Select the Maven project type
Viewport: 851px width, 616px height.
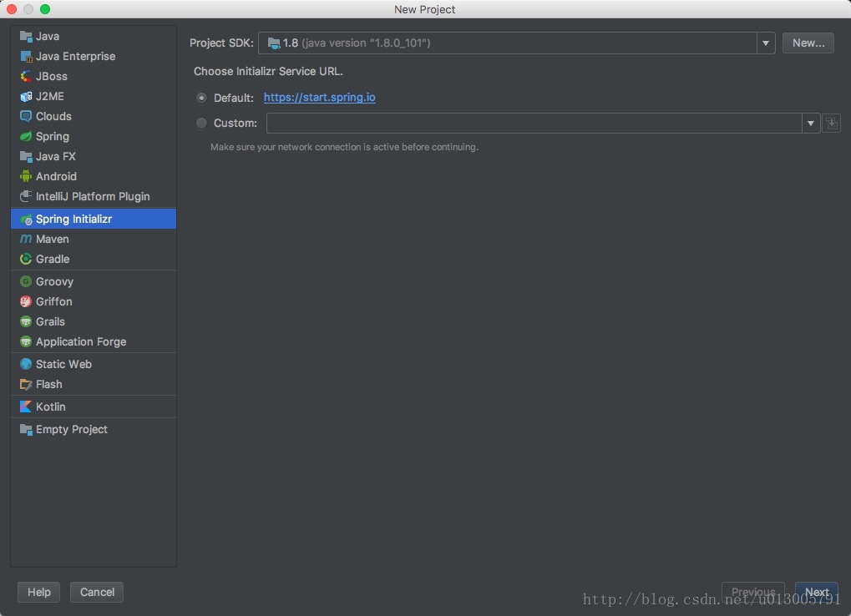click(x=94, y=239)
